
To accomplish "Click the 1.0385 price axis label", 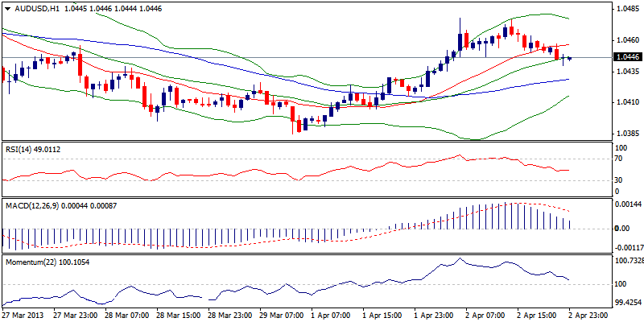I will pos(626,134).
